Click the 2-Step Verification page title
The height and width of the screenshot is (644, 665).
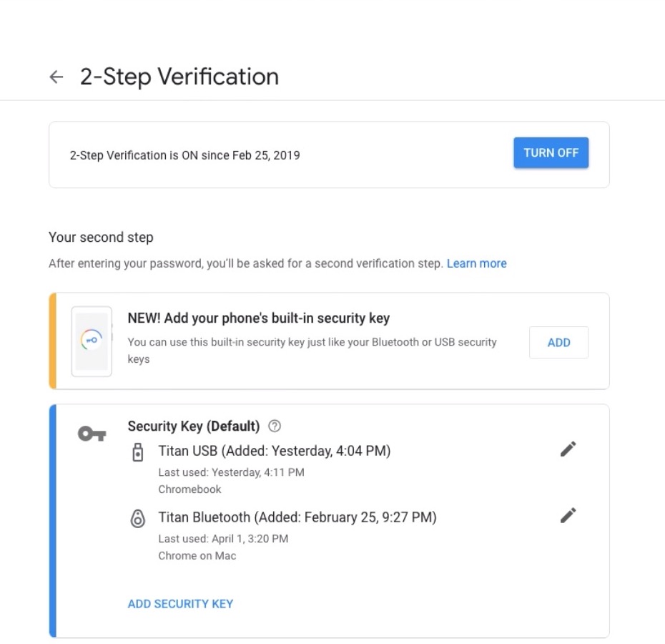179,77
